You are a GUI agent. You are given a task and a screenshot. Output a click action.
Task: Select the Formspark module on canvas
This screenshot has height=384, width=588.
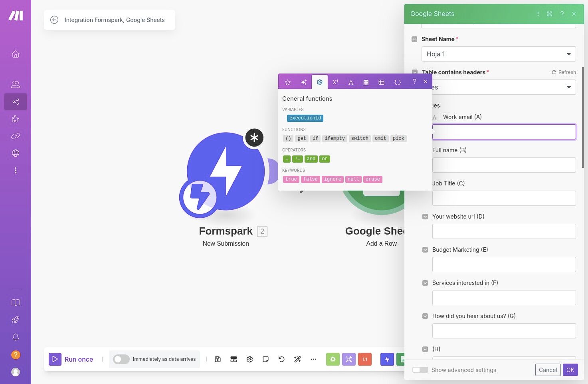[226, 171]
